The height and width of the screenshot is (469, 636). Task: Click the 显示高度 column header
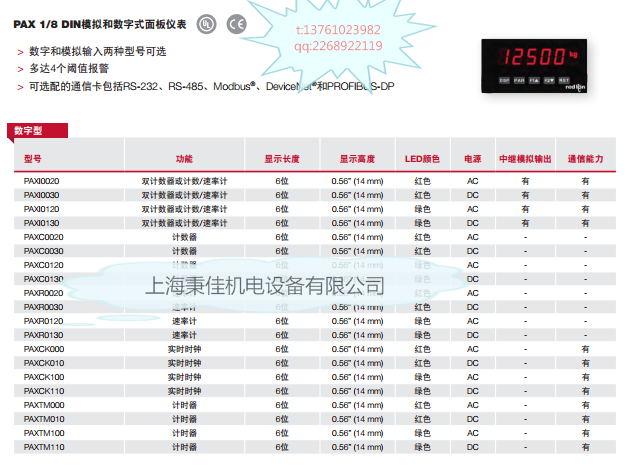tap(357, 159)
